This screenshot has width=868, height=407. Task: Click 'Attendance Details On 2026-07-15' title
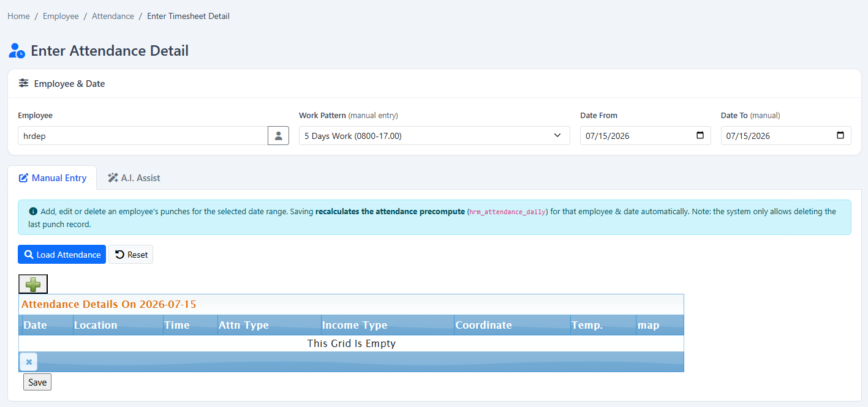pyautogui.click(x=109, y=304)
